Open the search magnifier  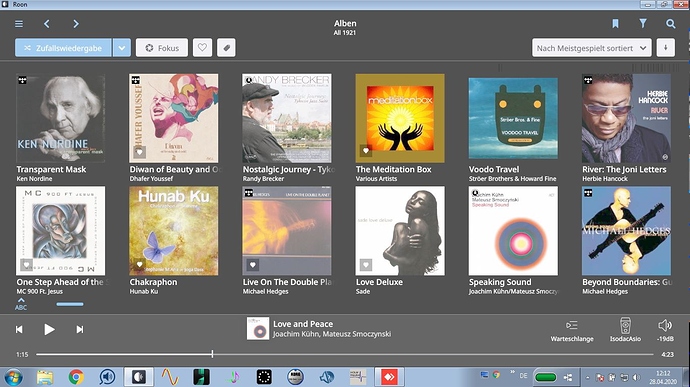click(x=670, y=24)
